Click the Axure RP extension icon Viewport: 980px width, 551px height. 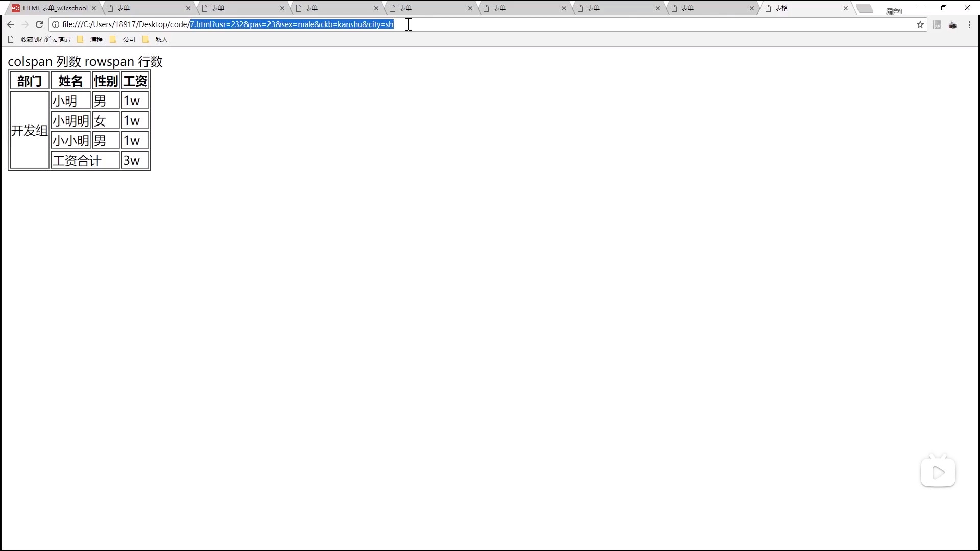point(937,24)
